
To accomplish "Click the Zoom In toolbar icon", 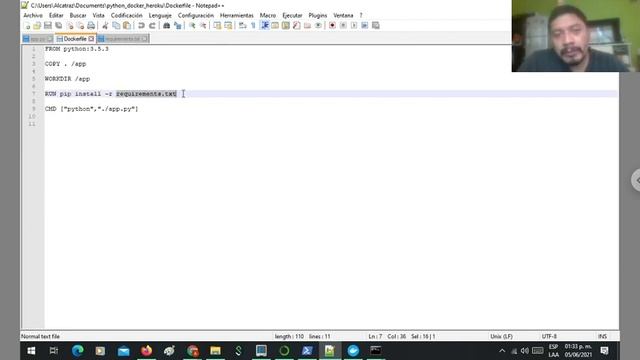I will tap(192, 26).
